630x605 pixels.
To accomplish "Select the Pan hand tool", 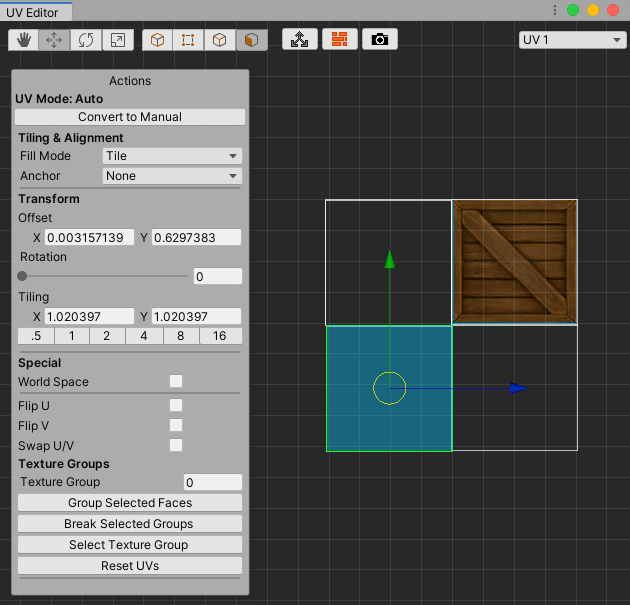I will pos(24,40).
